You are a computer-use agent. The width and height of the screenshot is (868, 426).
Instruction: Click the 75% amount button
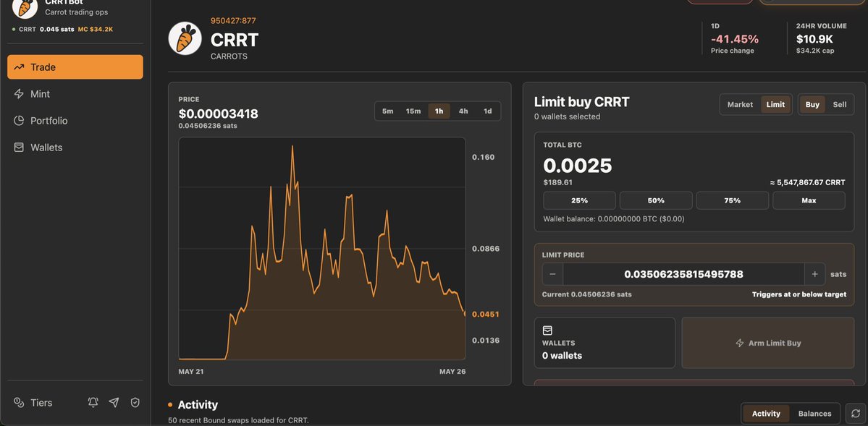[x=733, y=200]
